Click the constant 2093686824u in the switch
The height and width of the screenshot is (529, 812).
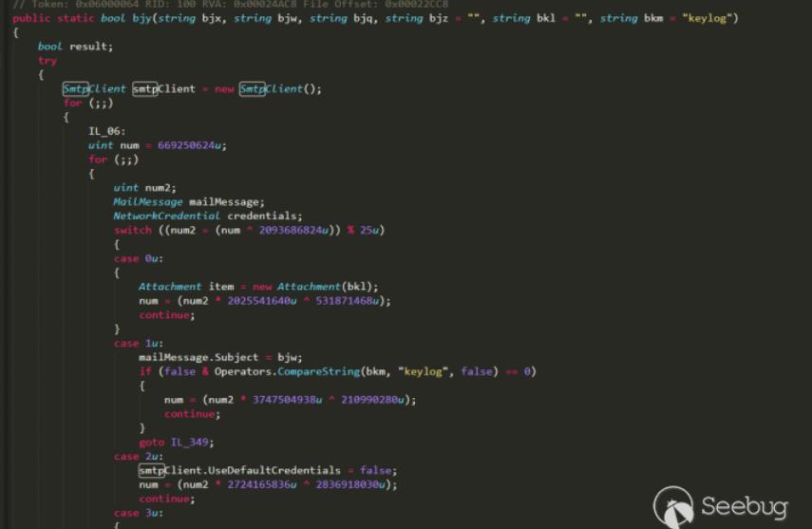(293, 230)
